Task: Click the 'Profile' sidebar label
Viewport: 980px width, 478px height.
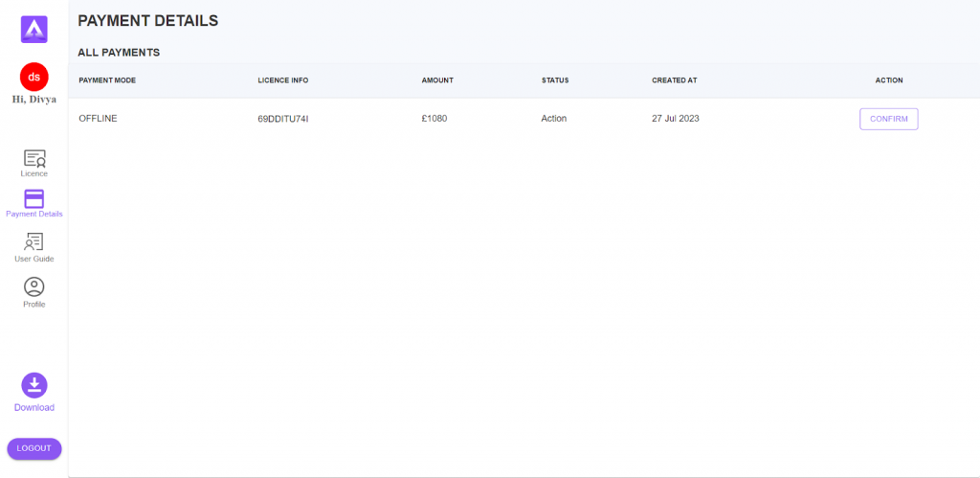Action: (x=34, y=304)
